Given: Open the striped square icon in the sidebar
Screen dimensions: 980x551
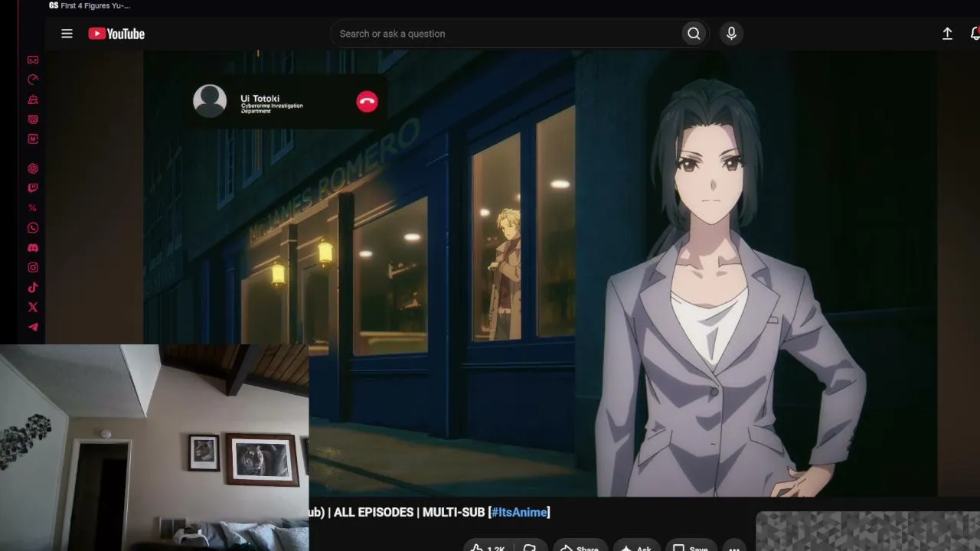Looking at the screenshot, I should coord(33,119).
